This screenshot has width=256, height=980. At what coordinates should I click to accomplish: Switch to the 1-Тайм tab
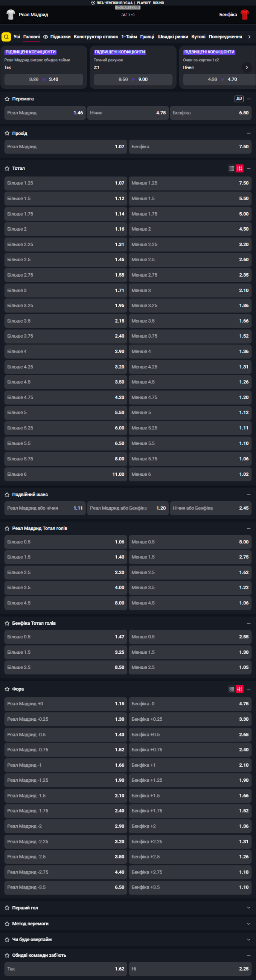click(x=129, y=37)
